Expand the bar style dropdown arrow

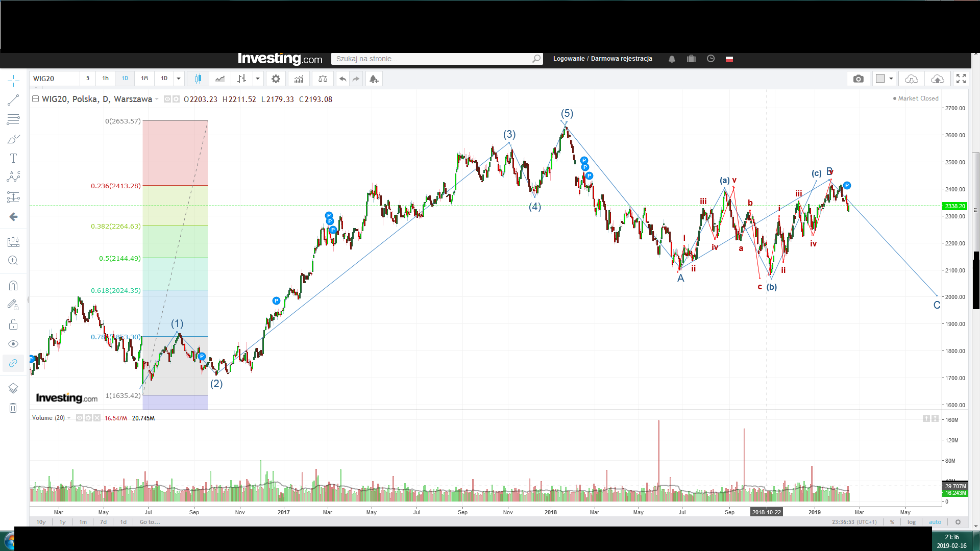point(258,79)
